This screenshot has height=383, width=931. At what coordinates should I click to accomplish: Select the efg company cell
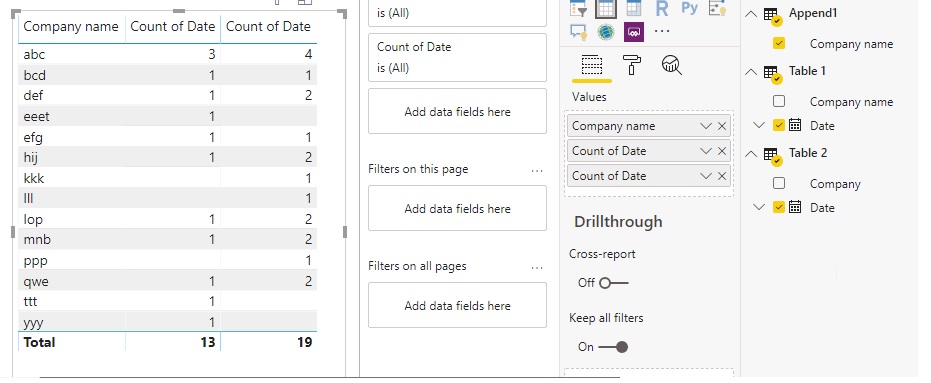[x=33, y=138]
